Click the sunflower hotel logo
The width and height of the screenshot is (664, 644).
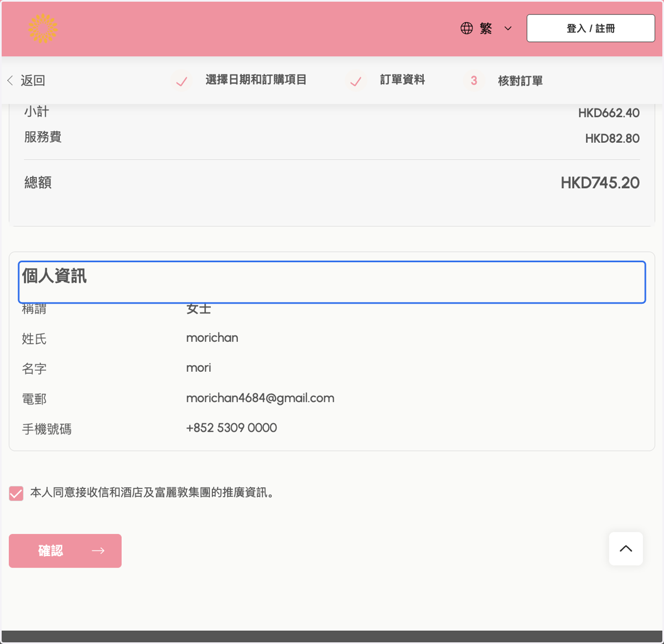coord(43,28)
